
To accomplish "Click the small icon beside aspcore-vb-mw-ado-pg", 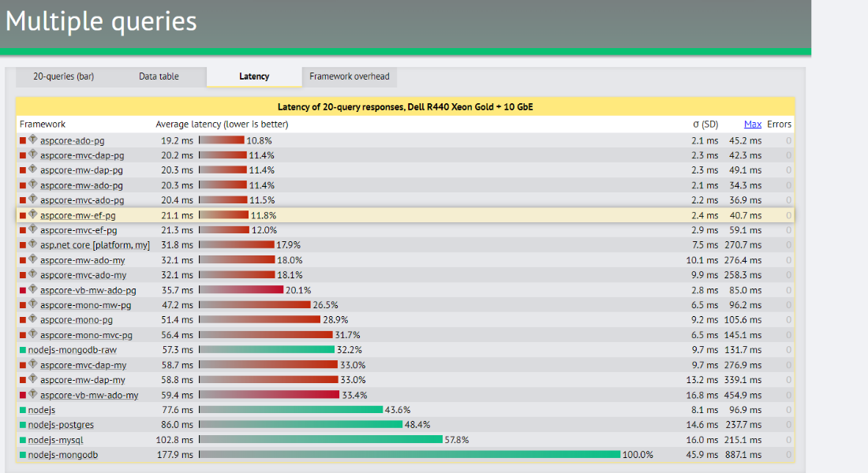I will tap(33, 289).
